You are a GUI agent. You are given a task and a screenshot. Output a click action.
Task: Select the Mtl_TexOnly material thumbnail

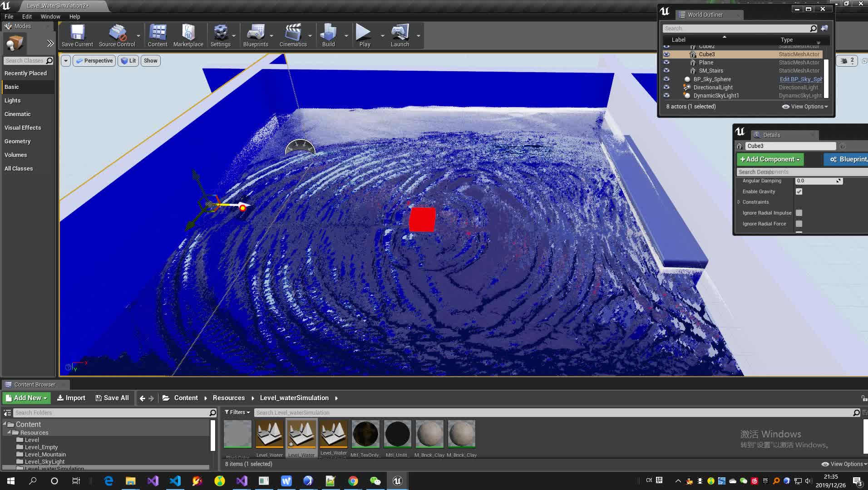365,434
